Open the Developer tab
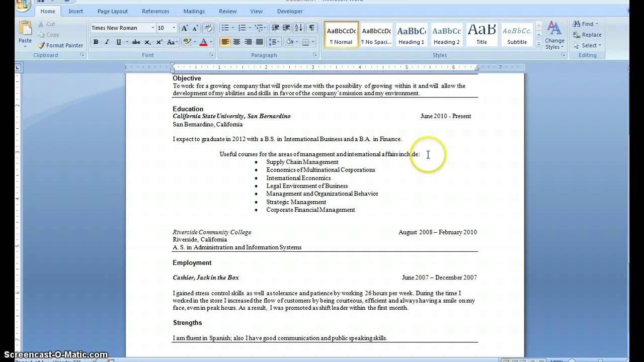 click(290, 11)
